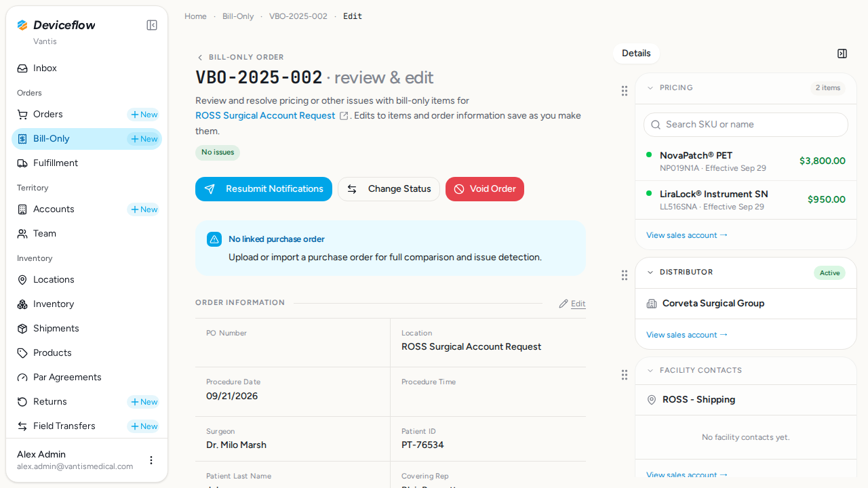Toggle the right details panel icon
This screenshot has width=868, height=488.
click(x=842, y=54)
